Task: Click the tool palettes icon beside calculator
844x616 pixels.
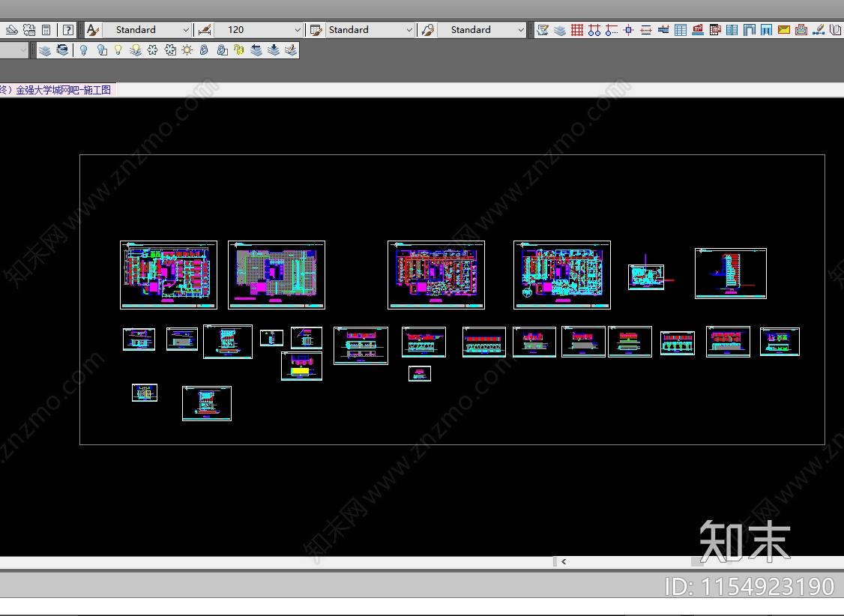Action: [29, 30]
